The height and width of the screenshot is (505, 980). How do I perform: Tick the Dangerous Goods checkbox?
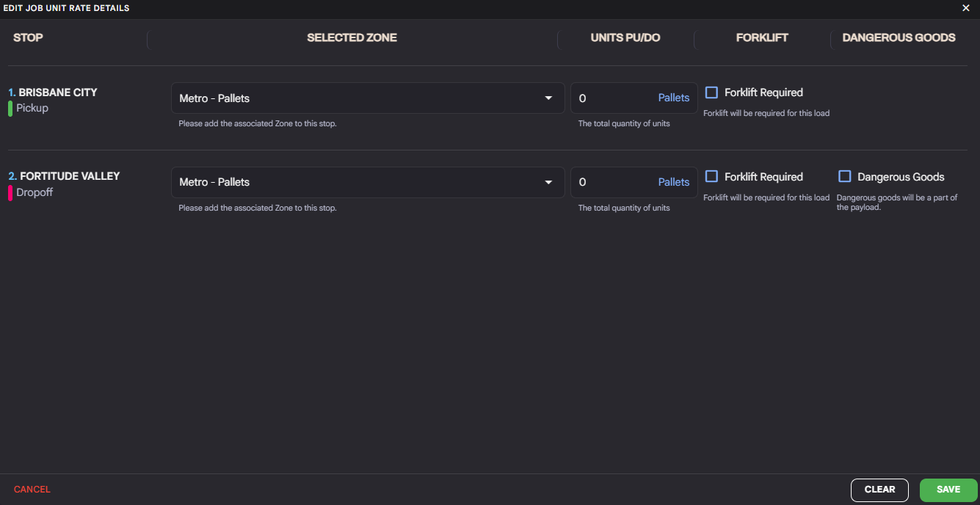click(x=844, y=176)
